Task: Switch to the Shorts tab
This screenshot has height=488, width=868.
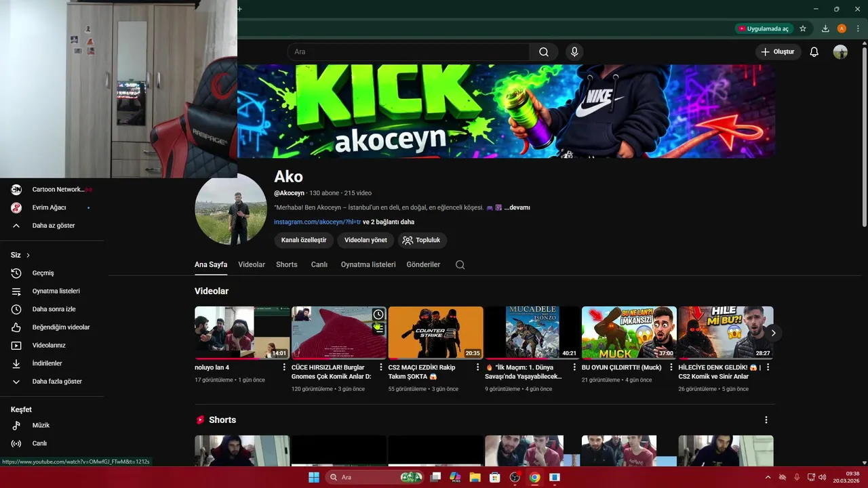Action: pos(287,264)
